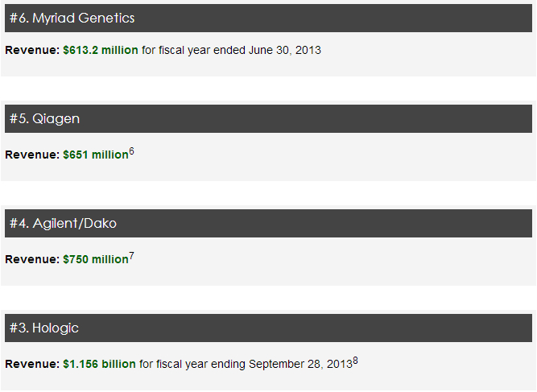Click the Revenue label under Hologic
This screenshot has width=537, height=392.
(32, 364)
